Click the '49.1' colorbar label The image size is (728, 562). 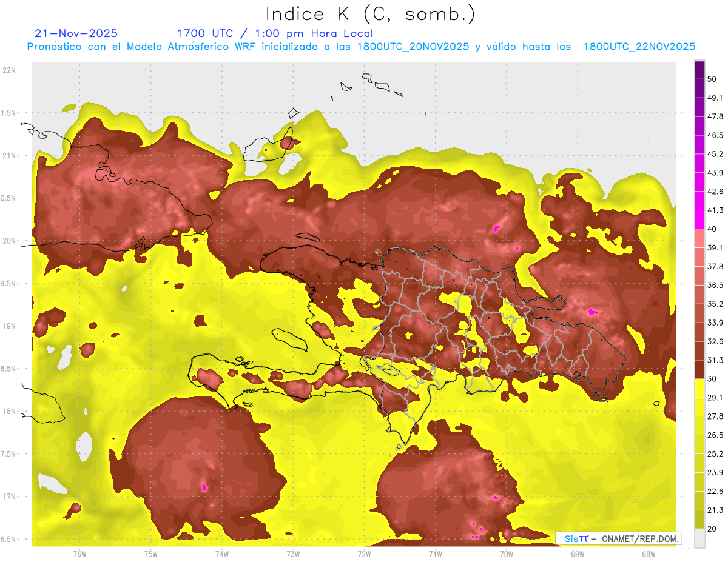pos(715,98)
